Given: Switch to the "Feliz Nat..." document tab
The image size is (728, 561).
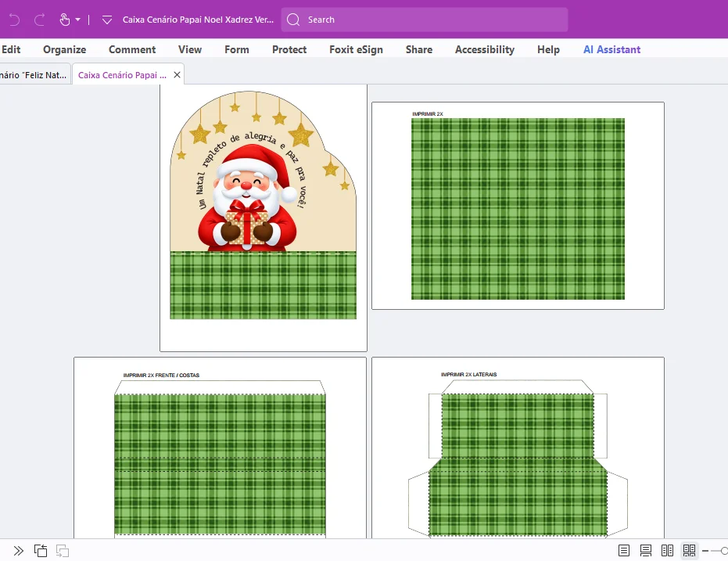Looking at the screenshot, I should click(x=35, y=75).
